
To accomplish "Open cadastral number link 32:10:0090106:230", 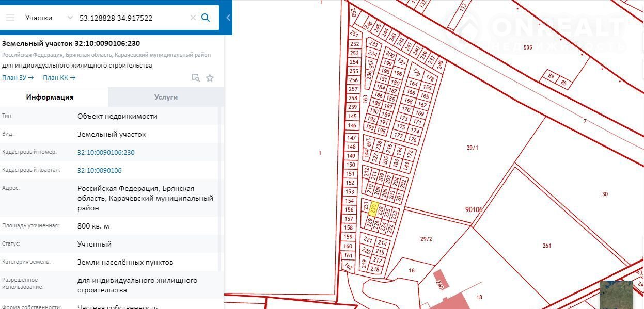I will click(x=106, y=153).
